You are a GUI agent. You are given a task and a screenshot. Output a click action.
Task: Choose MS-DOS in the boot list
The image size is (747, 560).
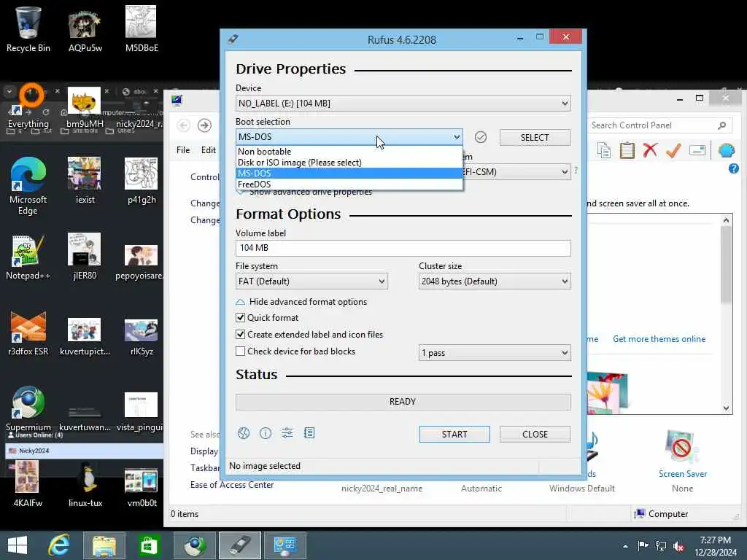[349, 174]
